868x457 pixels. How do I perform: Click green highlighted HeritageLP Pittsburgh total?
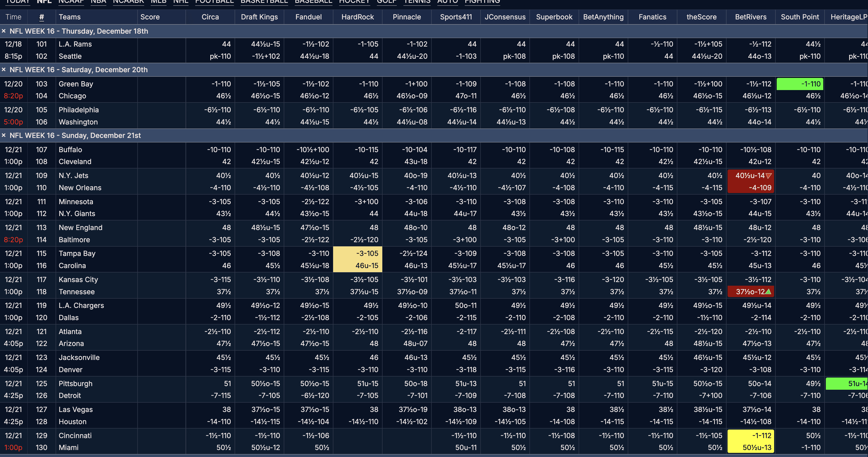pyautogui.click(x=847, y=384)
